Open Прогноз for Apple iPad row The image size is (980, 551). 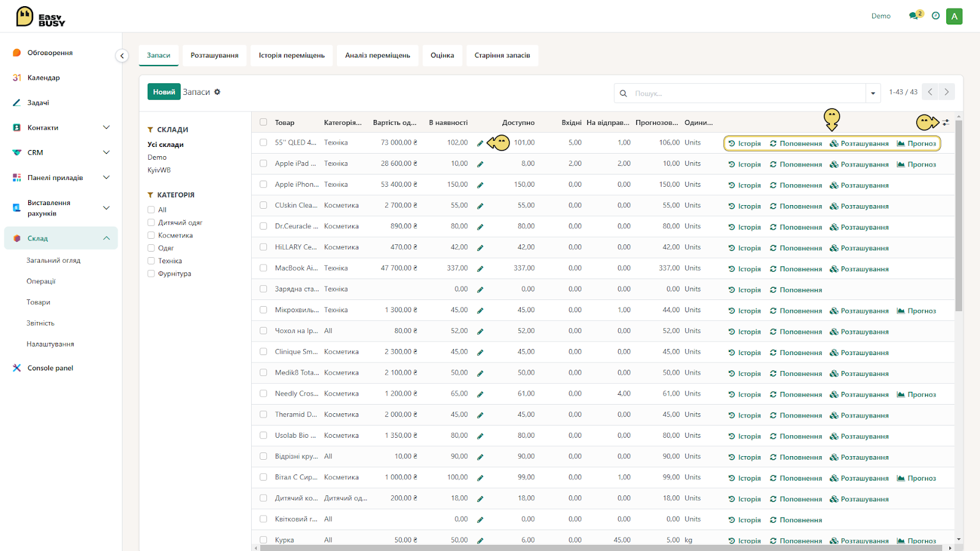[916, 164]
